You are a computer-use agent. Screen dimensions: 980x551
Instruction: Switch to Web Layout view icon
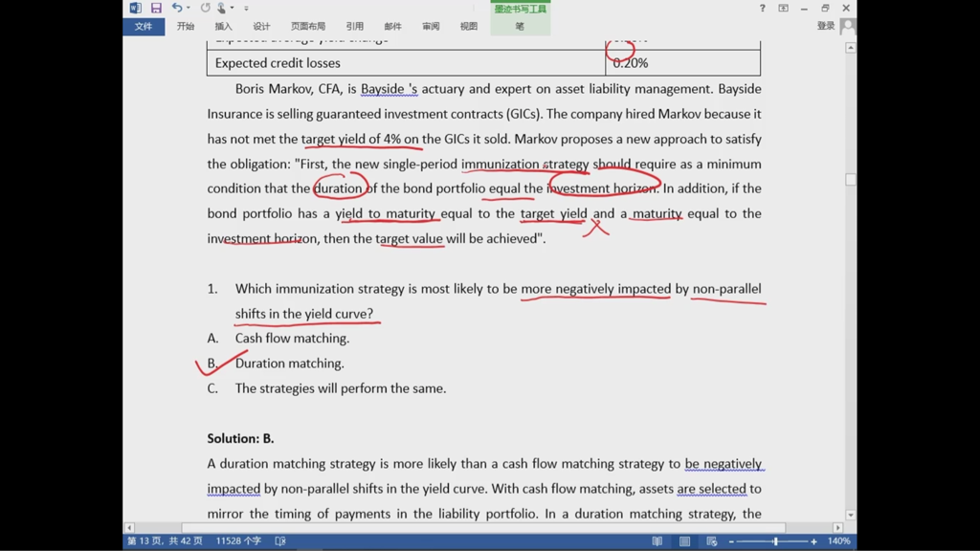(x=711, y=541)
